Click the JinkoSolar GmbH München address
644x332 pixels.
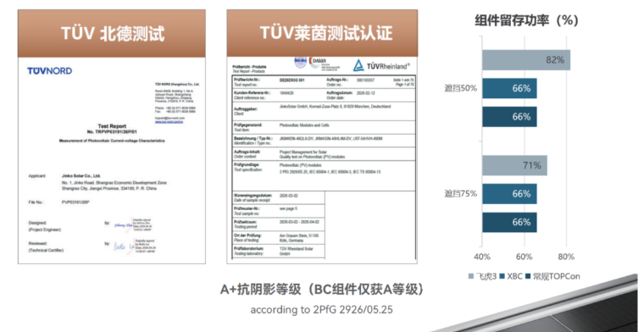pyautogui.click(x=335, y=106)
